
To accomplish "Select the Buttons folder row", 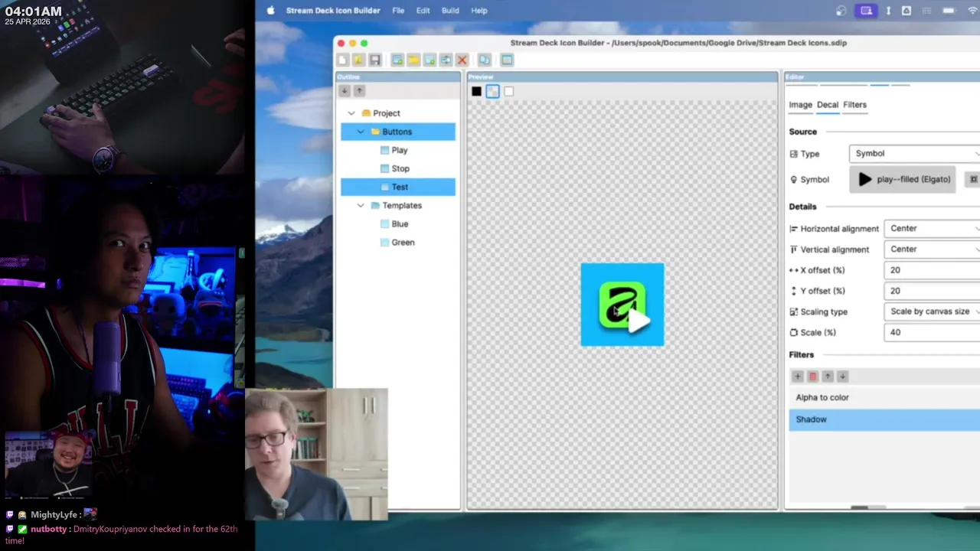I will click(x=398, y=132).
